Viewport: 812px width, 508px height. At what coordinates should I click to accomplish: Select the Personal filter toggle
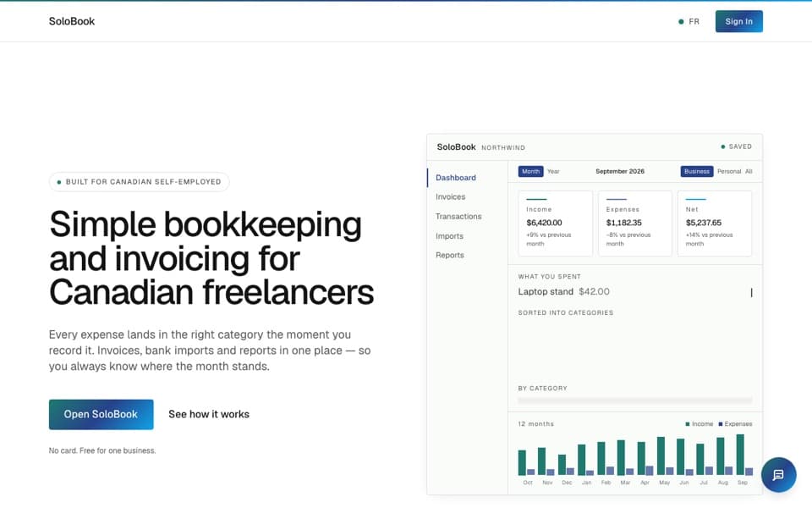(x=728, y=171)
